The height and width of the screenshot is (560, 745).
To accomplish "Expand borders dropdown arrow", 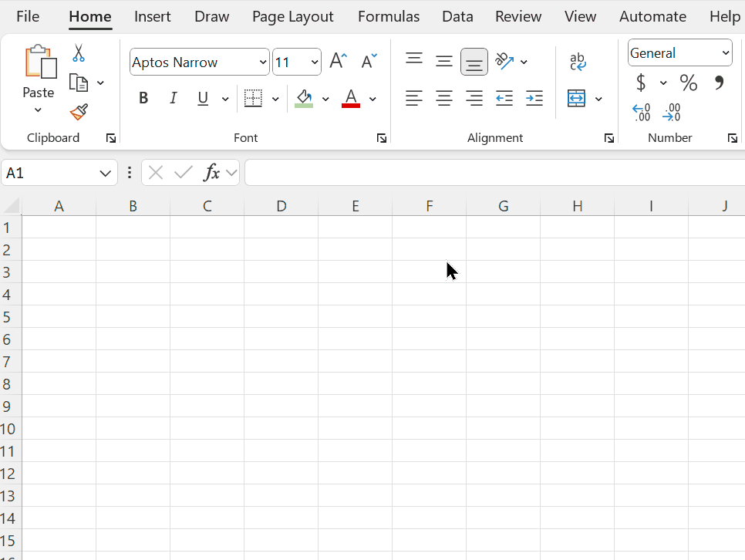I will point(275,100).
